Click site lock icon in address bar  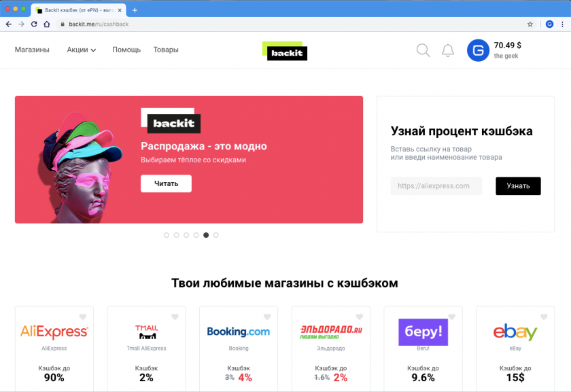(x=63, y=24)
